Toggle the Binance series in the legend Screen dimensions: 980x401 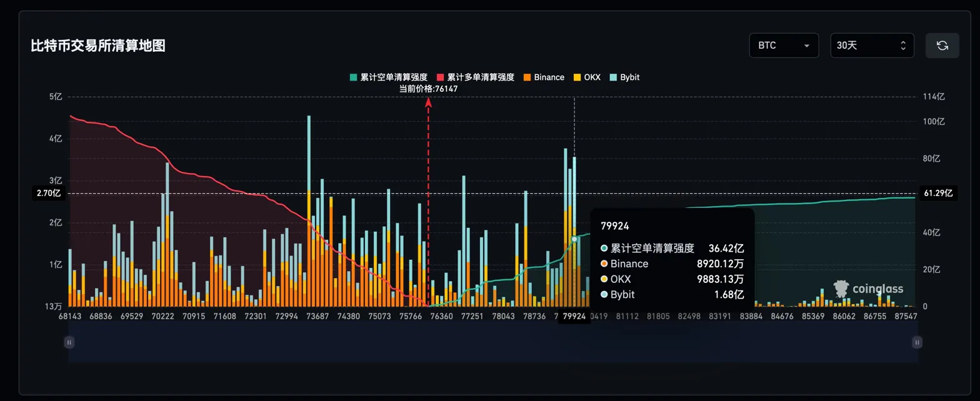click(544, 77)
